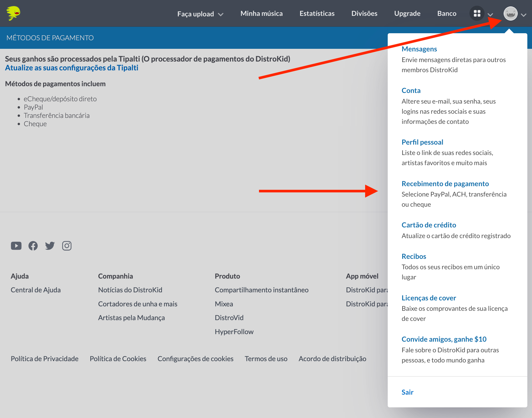Expand chevron next to apps grid

490,15
